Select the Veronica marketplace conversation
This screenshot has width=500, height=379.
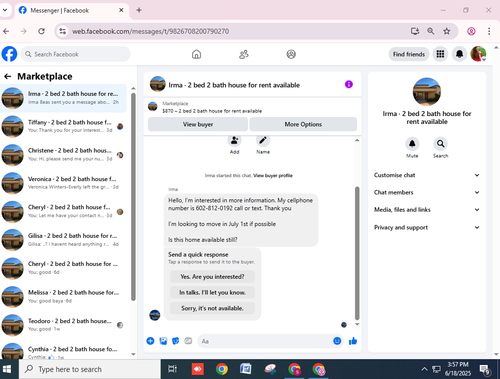63,183
